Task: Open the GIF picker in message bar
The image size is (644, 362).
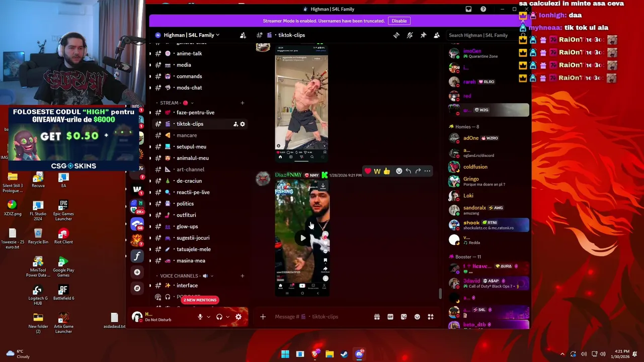Action: coord(390,317)
